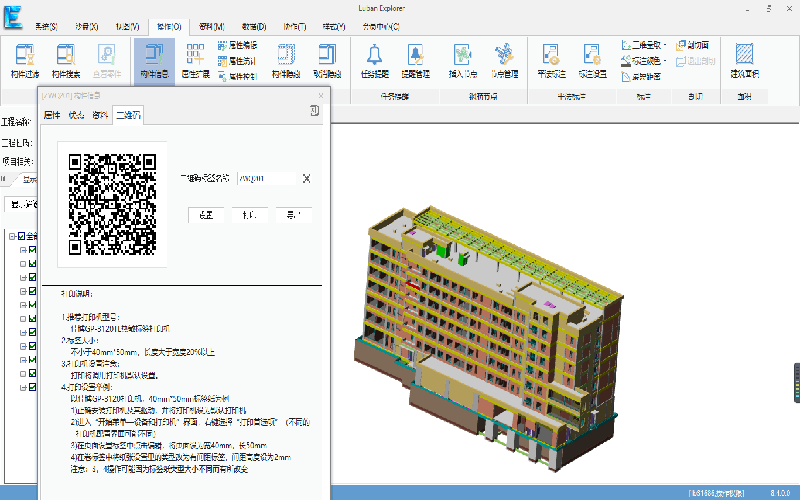Screen dimensions: 800x500
Task: Click the Luban Explorer E logo
Action: pyautogui.click(x=13, y=16)
